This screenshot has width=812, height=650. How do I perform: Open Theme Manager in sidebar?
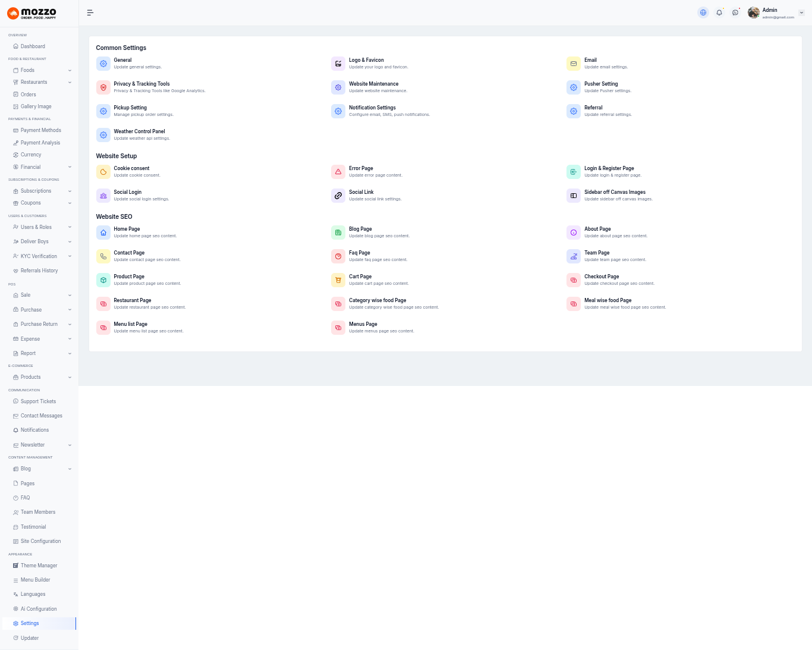coord(39,566)
